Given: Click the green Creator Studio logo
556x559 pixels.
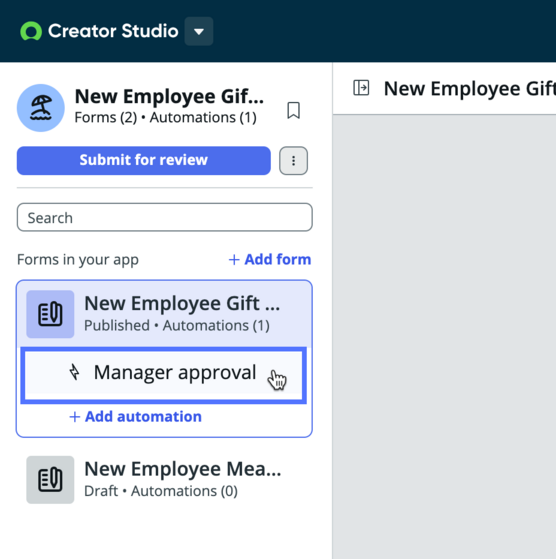Looking at the screenshot, I should point(31,31).
